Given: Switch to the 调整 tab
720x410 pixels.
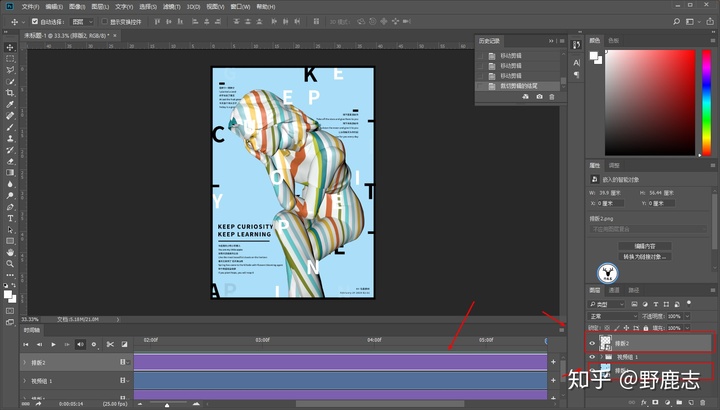Looking at the screenshot, I should click(x=614, y=165).
